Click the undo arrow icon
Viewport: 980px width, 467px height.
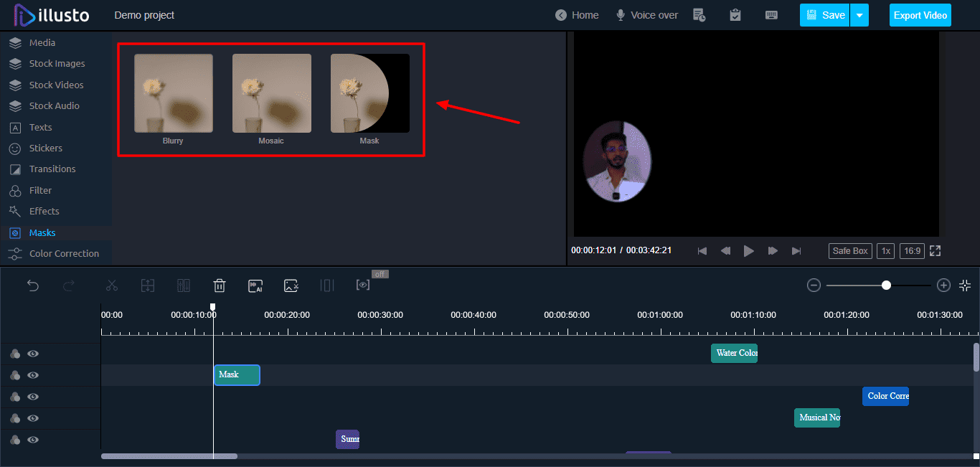33,286
